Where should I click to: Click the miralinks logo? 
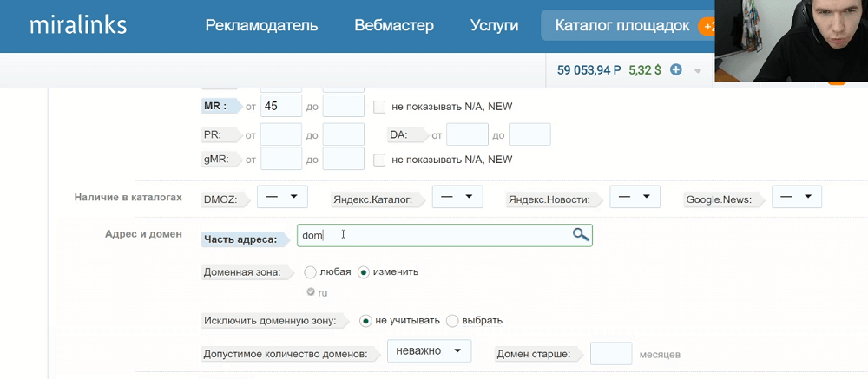[x=78, y=25]
